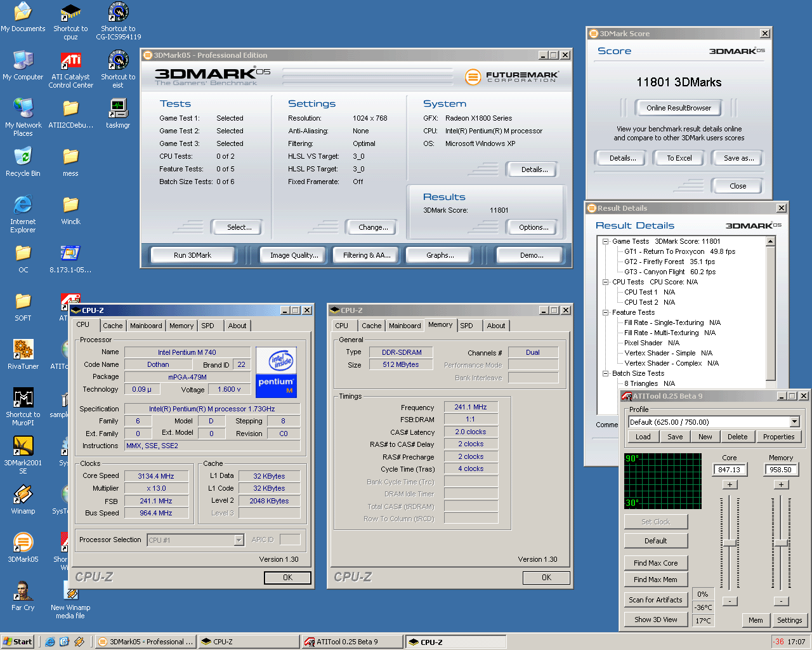Open the Recycle Bin
The image size is (812, 650).
23,162
